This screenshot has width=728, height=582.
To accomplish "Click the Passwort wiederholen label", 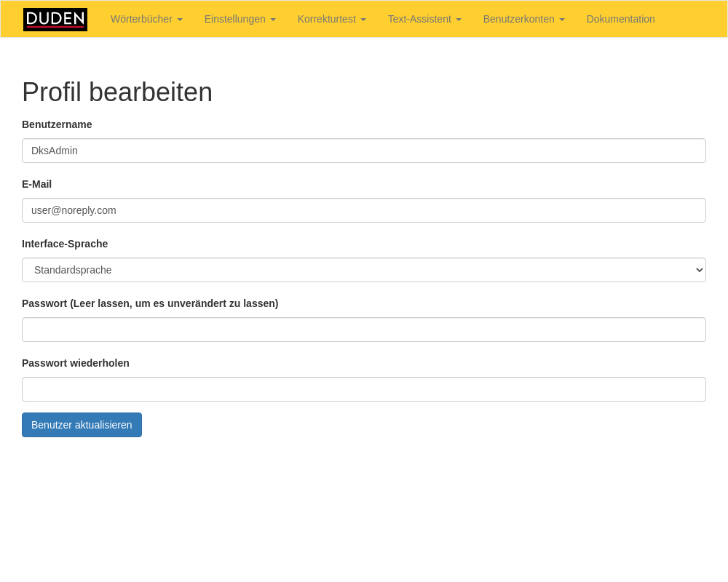I will point(76,363).
